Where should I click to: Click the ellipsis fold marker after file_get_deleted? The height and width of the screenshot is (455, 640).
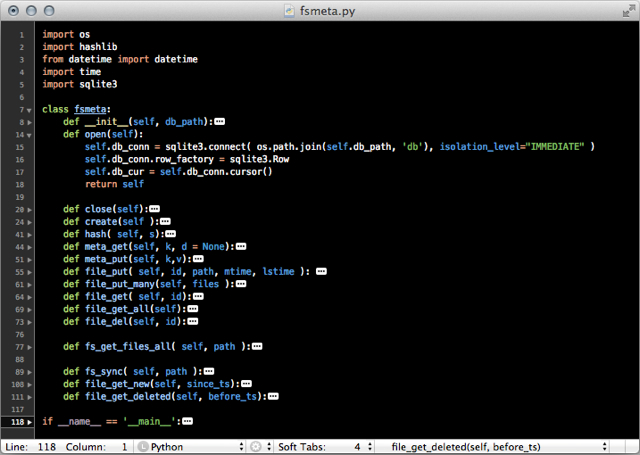tap(273, 396)
